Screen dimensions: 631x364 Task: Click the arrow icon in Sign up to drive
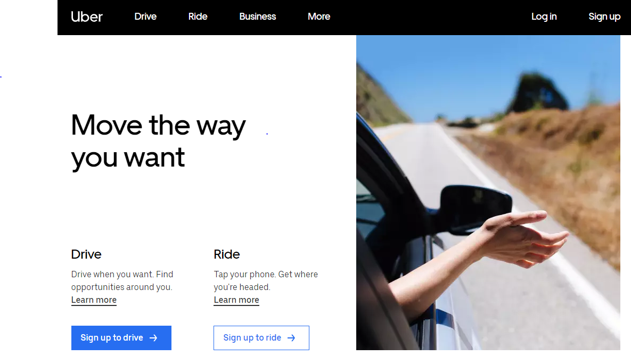(153, 338)
